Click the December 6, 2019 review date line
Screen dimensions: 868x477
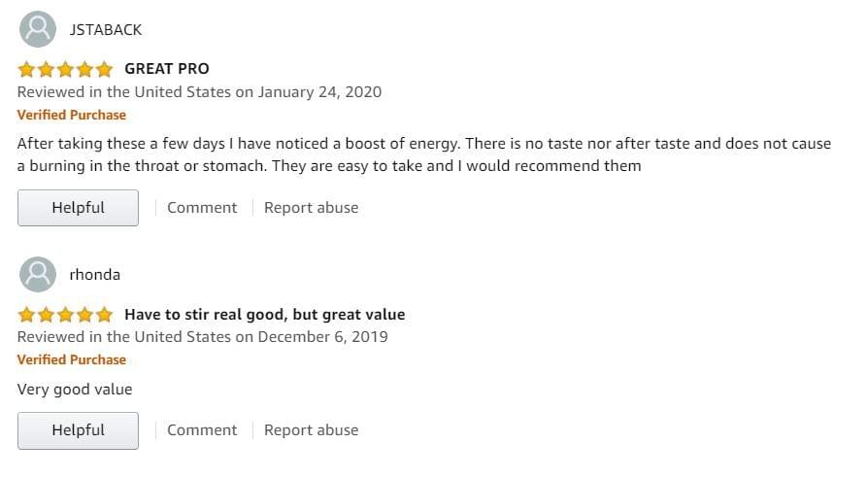click(x=203, y=337)
